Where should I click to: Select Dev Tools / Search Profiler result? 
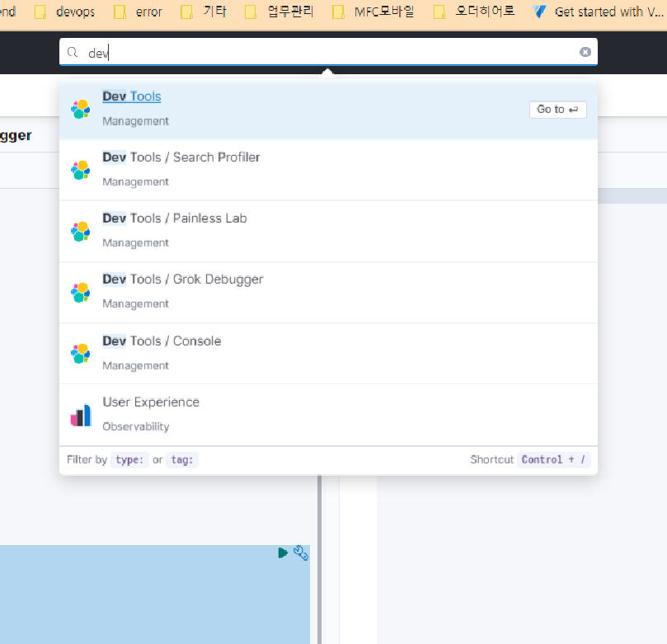328,170
